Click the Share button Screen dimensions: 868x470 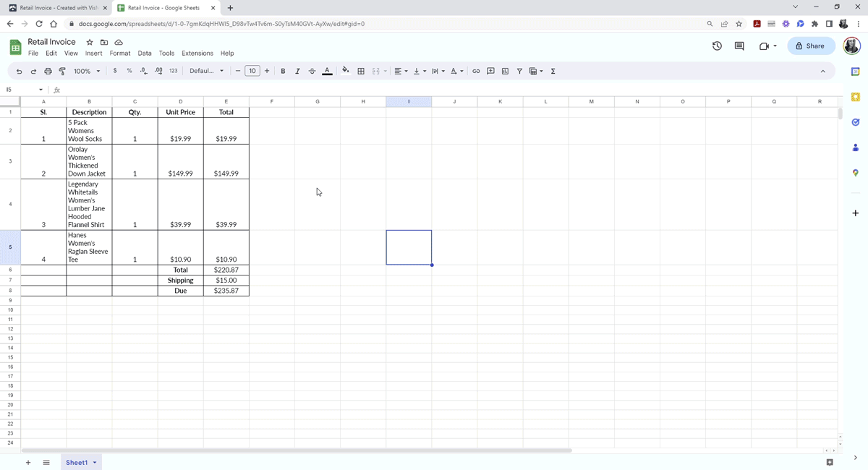810,46
